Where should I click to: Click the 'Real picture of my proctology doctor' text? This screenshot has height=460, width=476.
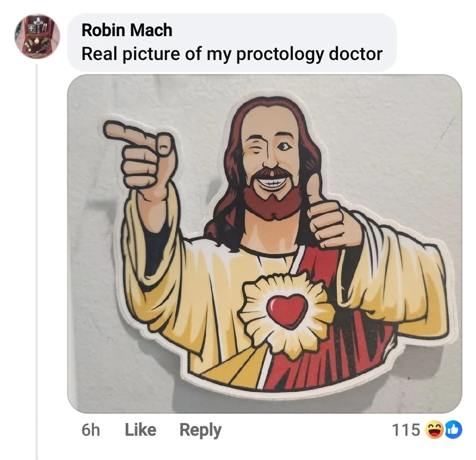pyautogui.click(x=232, y=53)
